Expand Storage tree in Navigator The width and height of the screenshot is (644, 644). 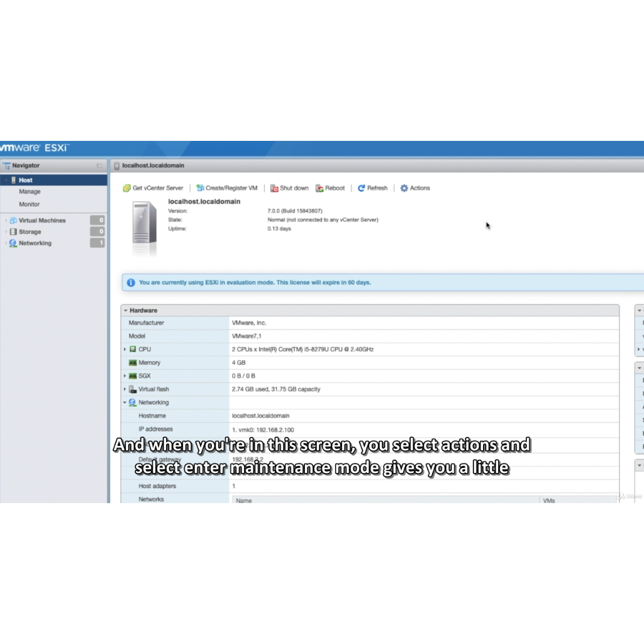[6, 231]
